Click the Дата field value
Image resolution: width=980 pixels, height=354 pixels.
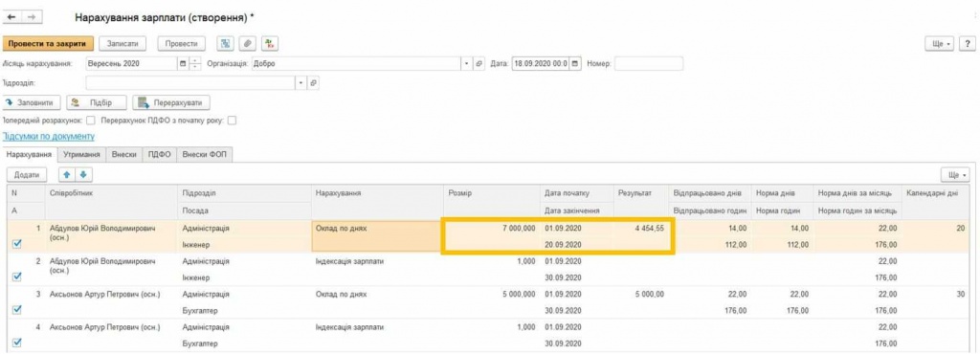(x=541, y=64)
